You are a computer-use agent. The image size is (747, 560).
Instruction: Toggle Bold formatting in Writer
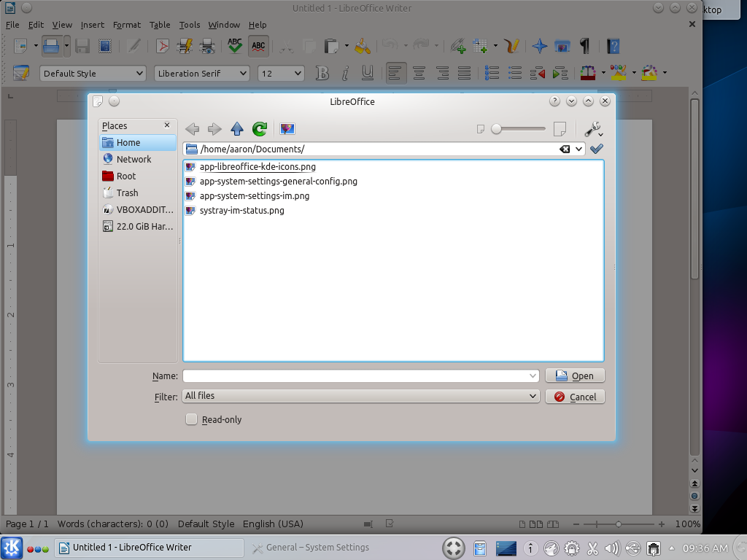322,73
